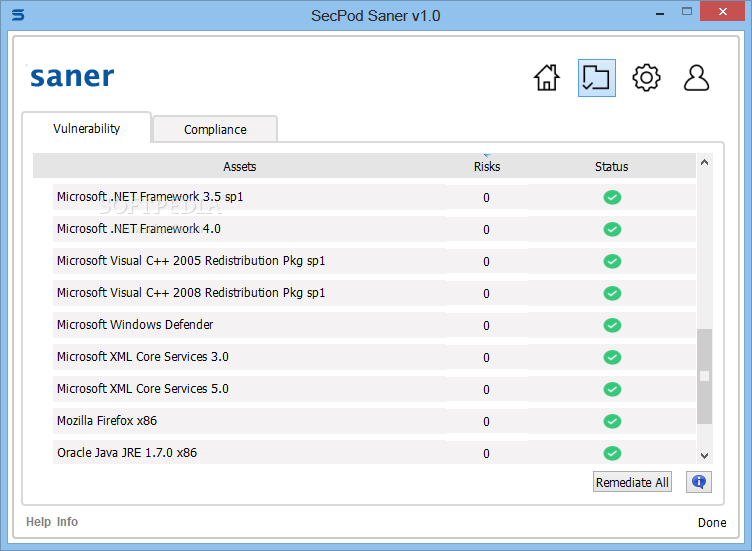Image resolution: width=752 pixels, height=551 pixels.
Task: Click the Saner S logo in title bar
Action: (18, 15)
